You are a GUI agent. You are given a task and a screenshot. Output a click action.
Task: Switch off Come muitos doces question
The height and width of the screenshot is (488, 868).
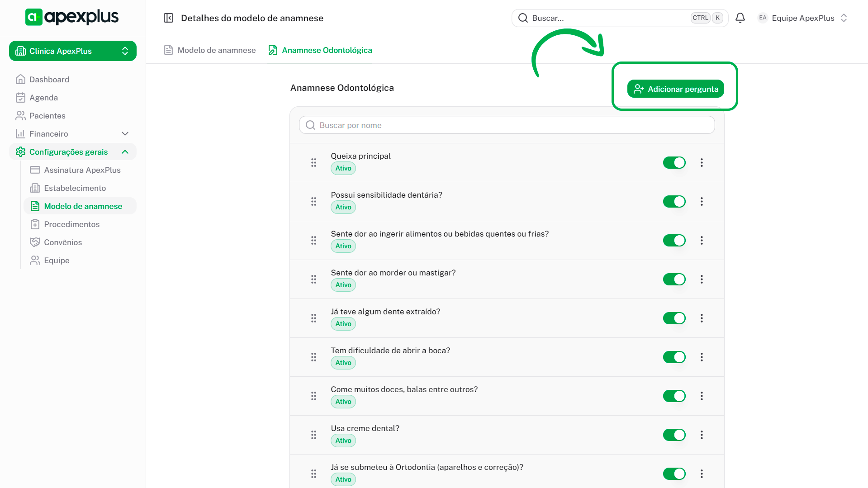tap(674, 396)
